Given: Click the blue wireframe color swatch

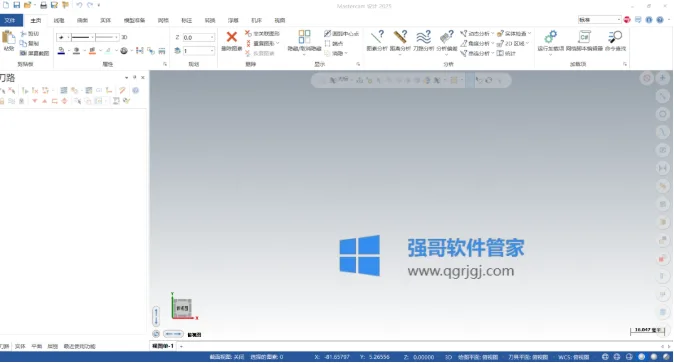Looking at the screenshot, I should pos(61,51).
